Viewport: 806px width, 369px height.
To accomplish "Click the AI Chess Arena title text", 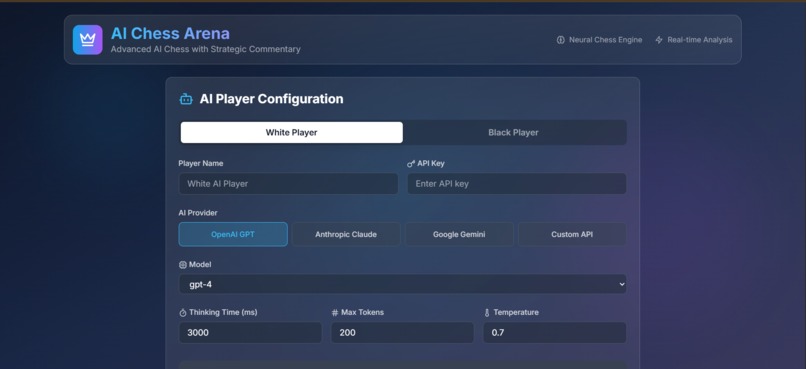I will (x=170, y=33).
